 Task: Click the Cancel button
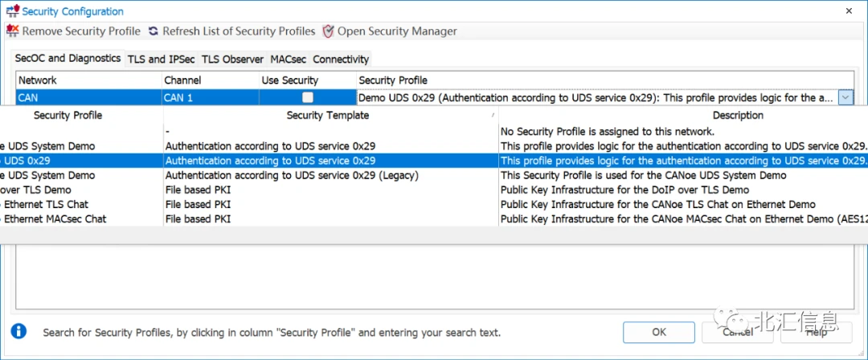coord(738,332)
